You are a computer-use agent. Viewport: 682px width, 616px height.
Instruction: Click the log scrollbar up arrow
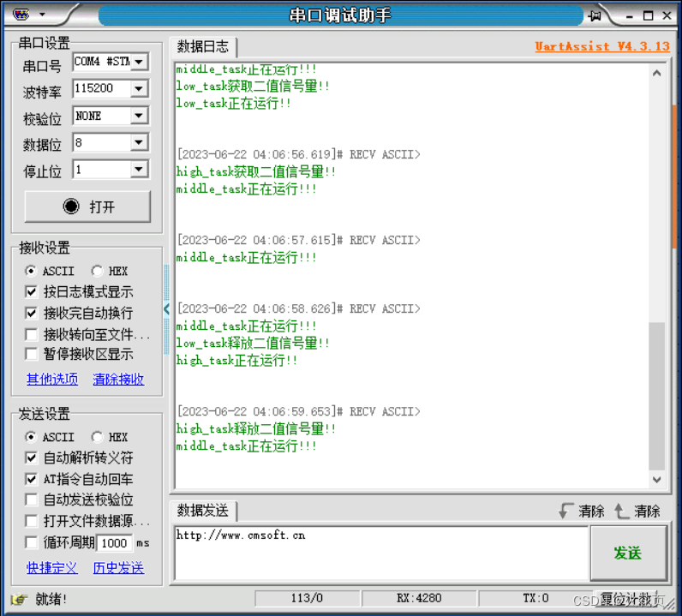pos(657,73)
